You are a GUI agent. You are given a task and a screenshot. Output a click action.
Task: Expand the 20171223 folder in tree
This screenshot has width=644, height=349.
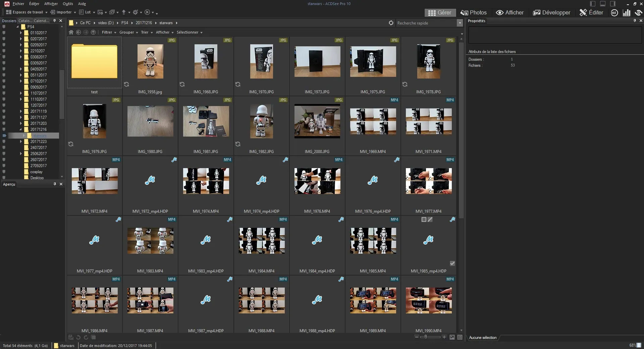[21, 142]
